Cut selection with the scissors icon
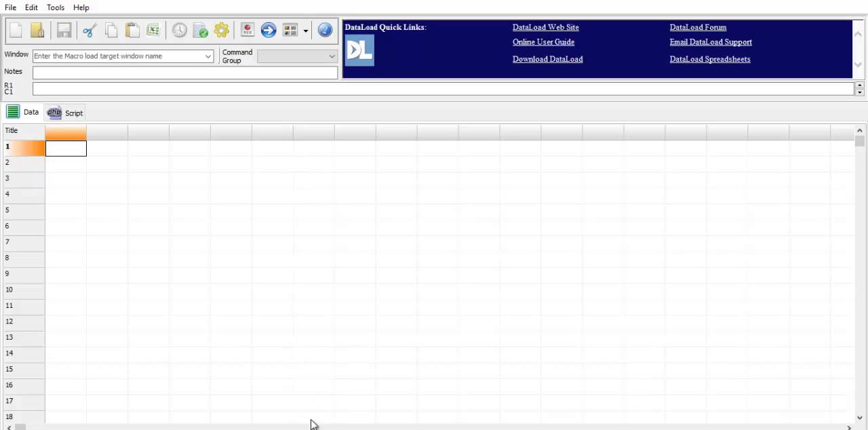868x430 pixels. (90, 31)
